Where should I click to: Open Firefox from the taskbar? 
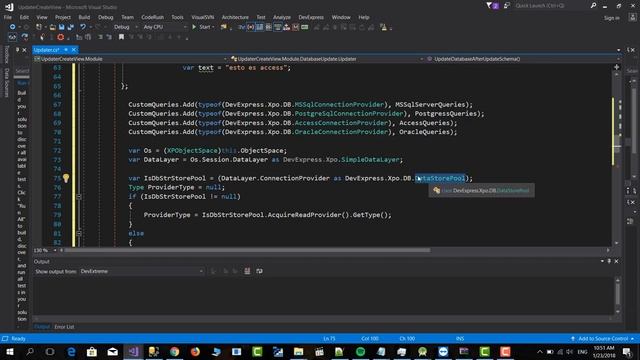[195, 351]
